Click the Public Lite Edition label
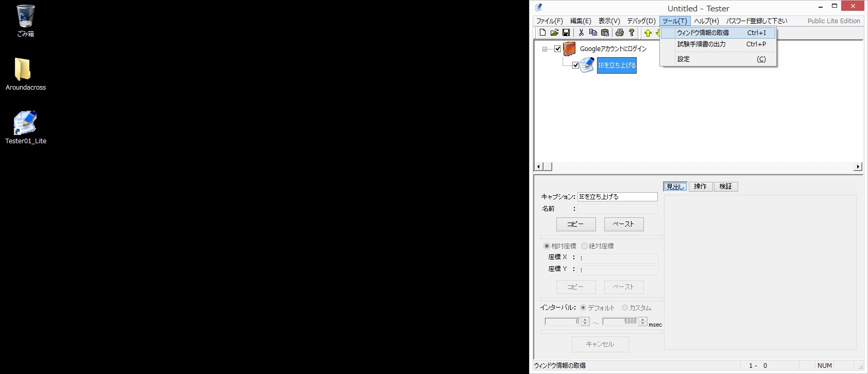This screenshot has height=374, width=868. (833, 21)
